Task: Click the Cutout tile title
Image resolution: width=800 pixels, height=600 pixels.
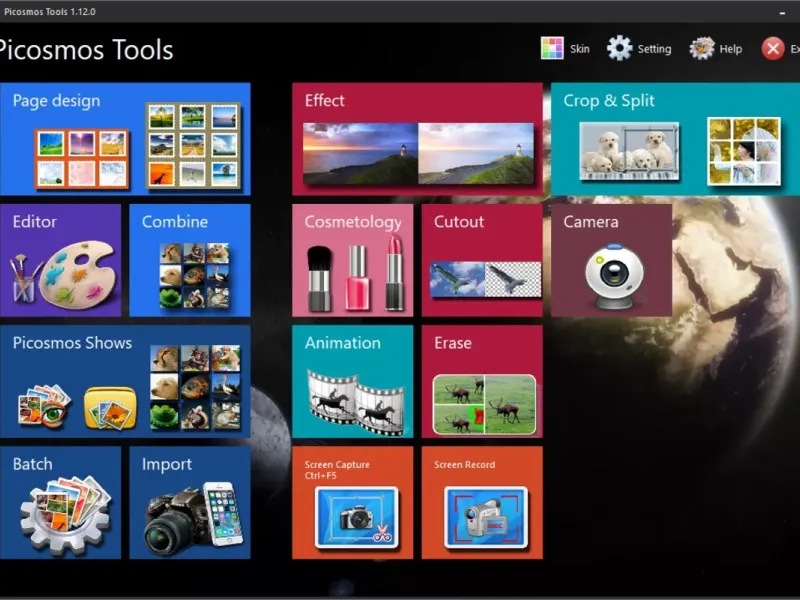Action: [459, 221]
